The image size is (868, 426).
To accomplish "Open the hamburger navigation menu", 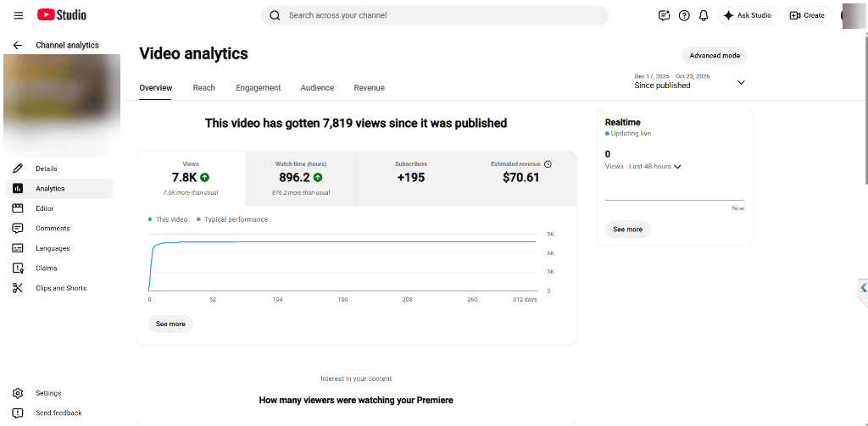I will pyautogui.click(x=19, y=15).
